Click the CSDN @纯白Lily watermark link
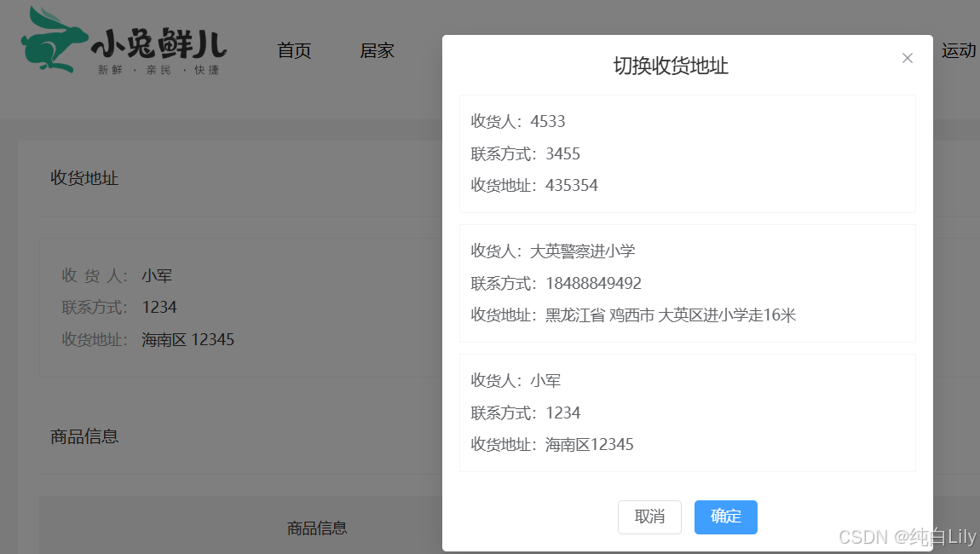The height and width of the screenshot is (554, 980). click(x=905, y=537)
